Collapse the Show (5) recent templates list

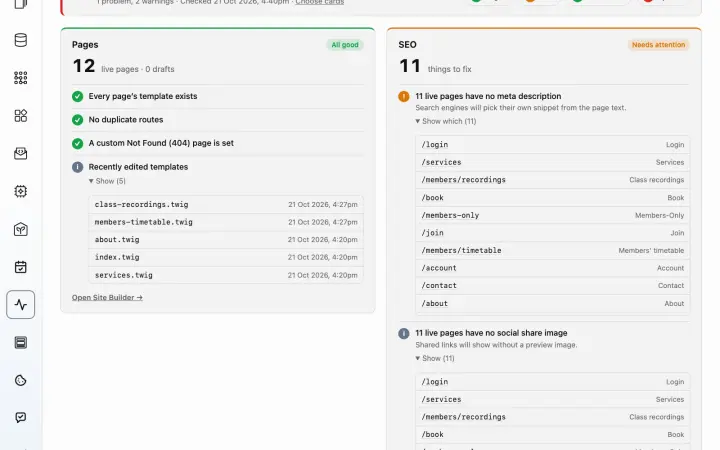click(107, 181)
